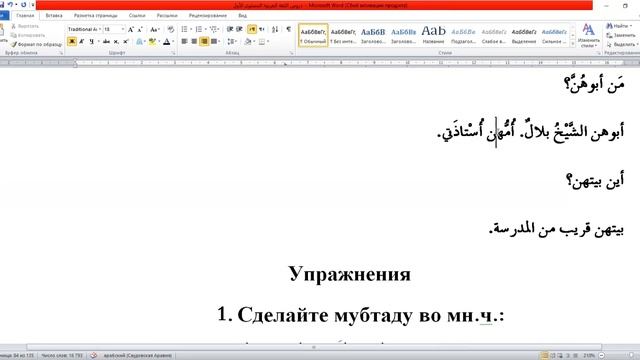The width and height of the screenshot is (640, 360).
Task: Open the Change Case (Aa) dropdown
Action: tap(154, 29)
